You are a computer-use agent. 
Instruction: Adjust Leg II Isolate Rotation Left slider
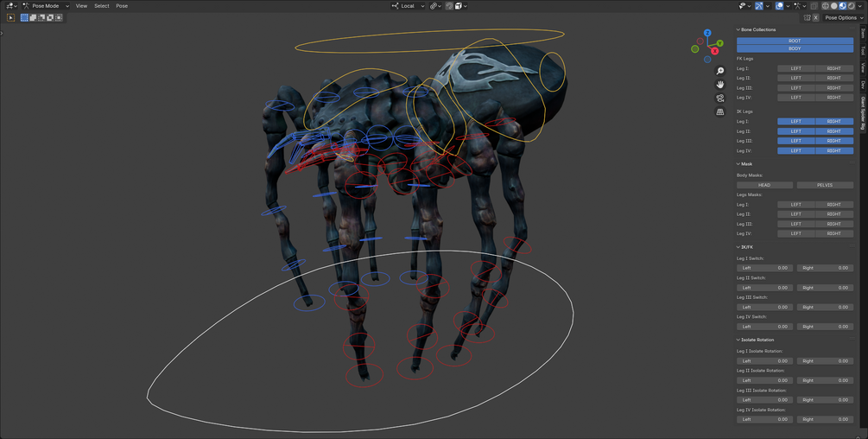[x=764, y=380]
